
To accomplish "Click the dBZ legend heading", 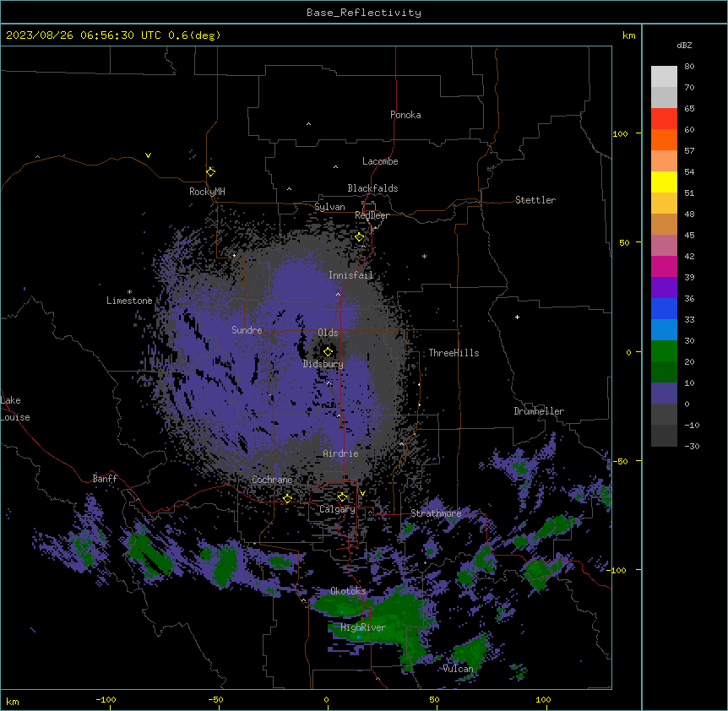I will (x=684, y=45).
